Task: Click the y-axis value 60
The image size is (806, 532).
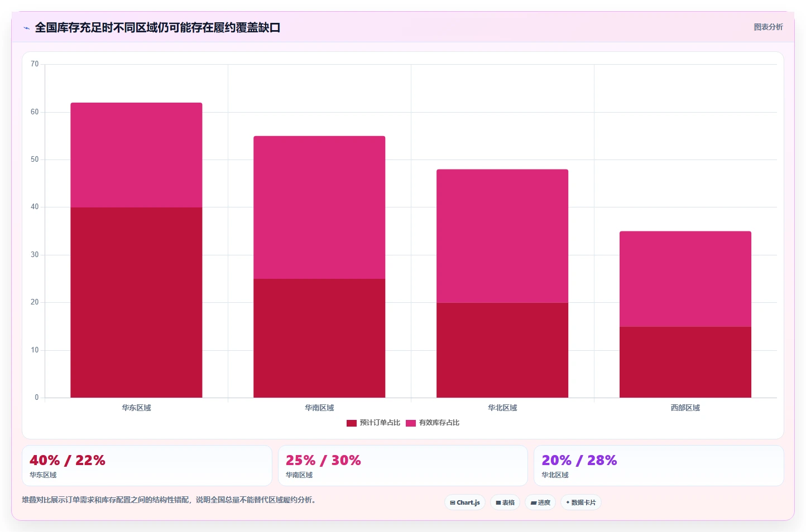Action: 35,112
